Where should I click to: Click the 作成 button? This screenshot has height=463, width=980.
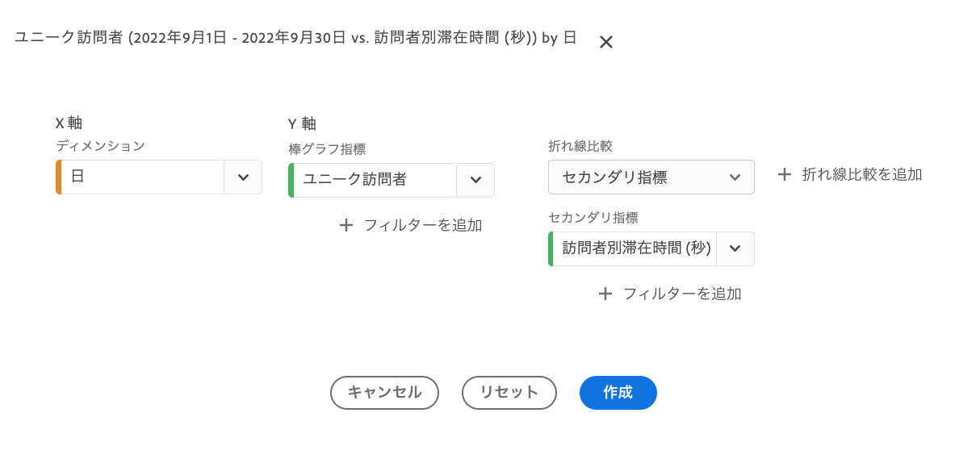[x=618, y=393]
